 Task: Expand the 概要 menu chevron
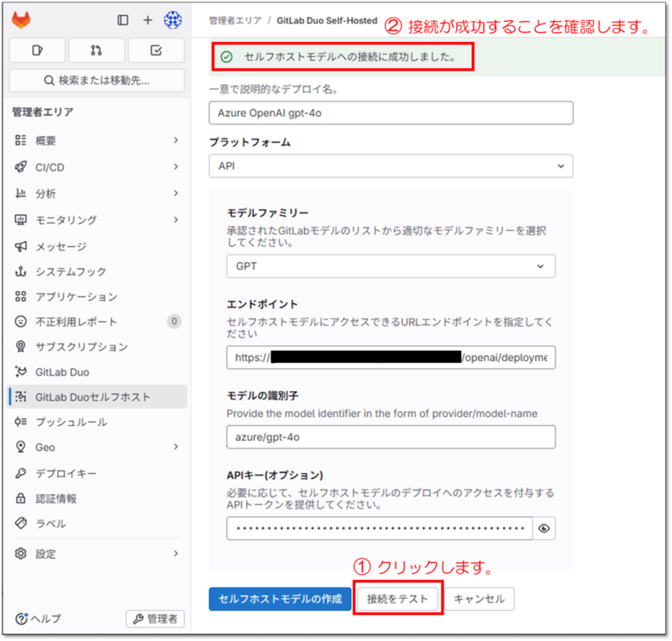[176, 140]
